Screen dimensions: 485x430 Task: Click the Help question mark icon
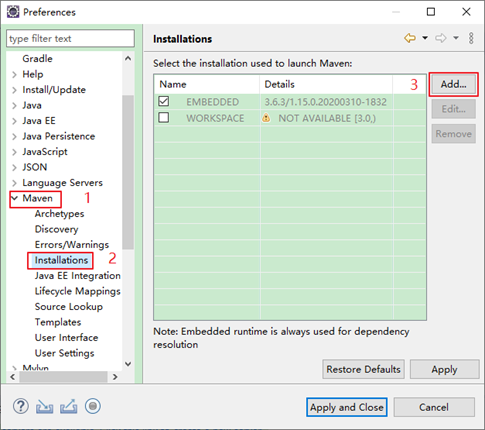coord(21,406)
